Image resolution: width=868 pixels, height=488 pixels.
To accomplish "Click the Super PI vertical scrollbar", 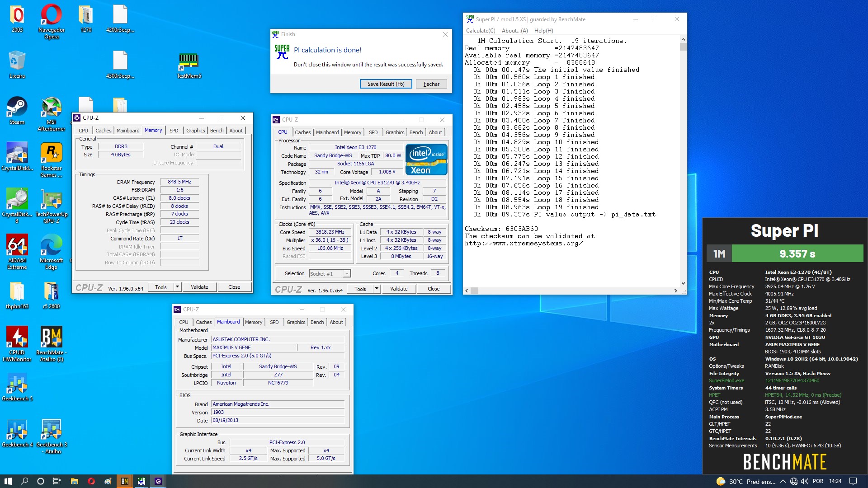I will point(683,46).
